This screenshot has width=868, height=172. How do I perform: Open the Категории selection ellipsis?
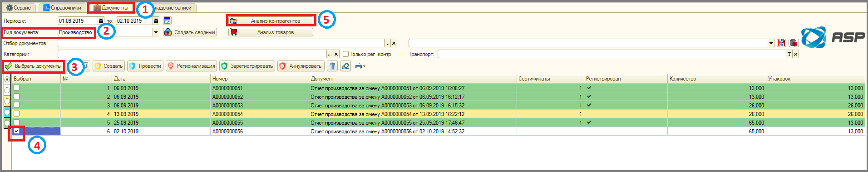click(330, 54)
